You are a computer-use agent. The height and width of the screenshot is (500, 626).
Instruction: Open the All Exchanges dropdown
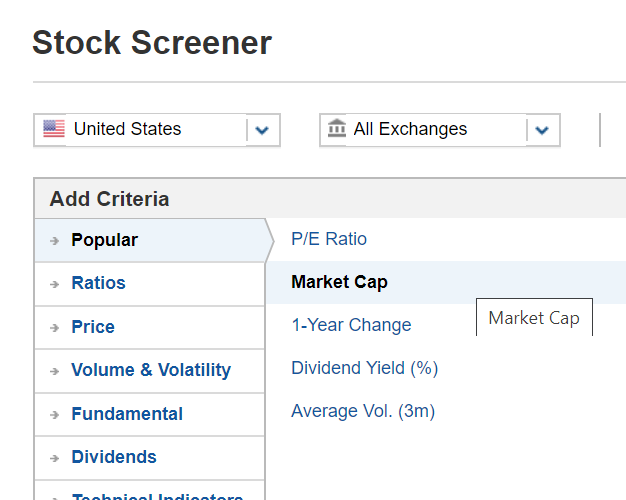tap(420, 129)
